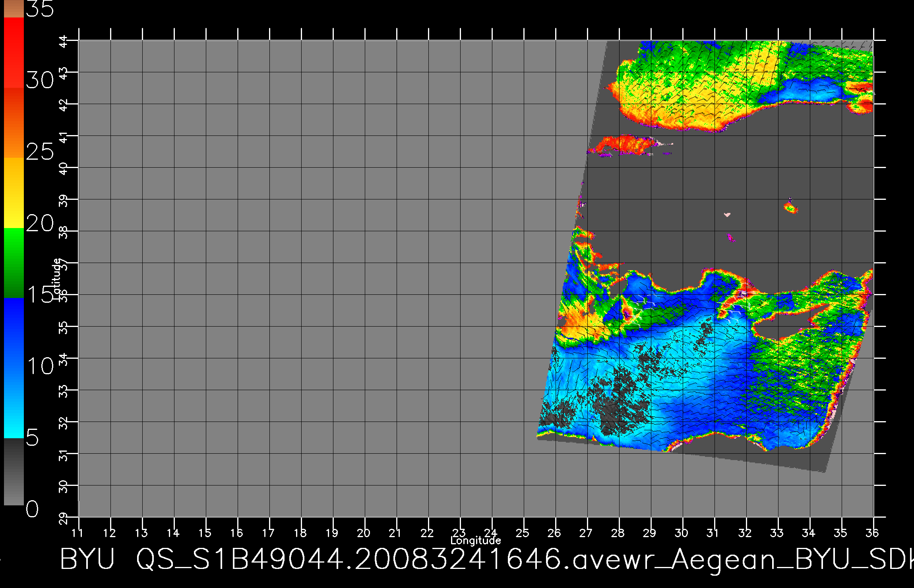Click the color scale value 25
The width and height of the screenshot is (914, 588).
pyautogui.click(x=40, y=151)
